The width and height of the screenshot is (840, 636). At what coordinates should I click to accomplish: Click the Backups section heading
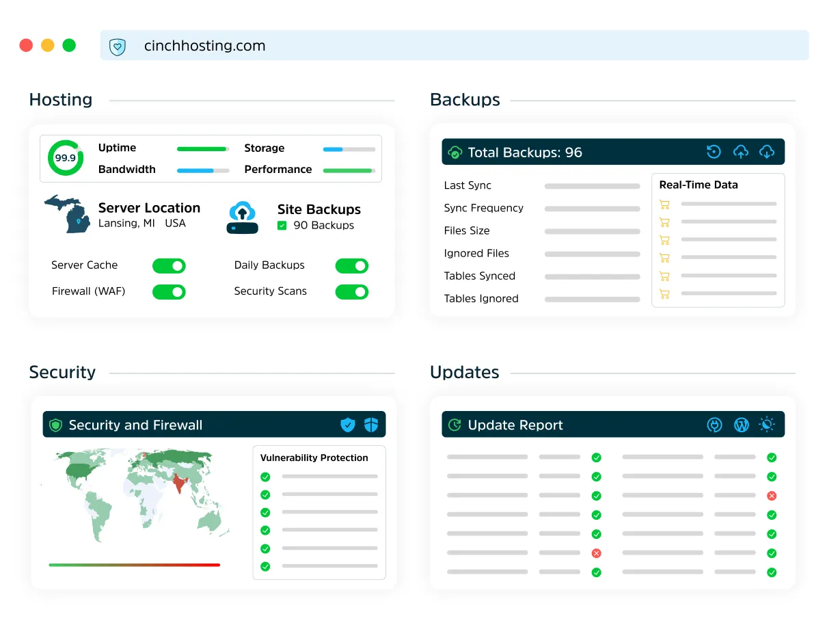[x=465, y=100]
